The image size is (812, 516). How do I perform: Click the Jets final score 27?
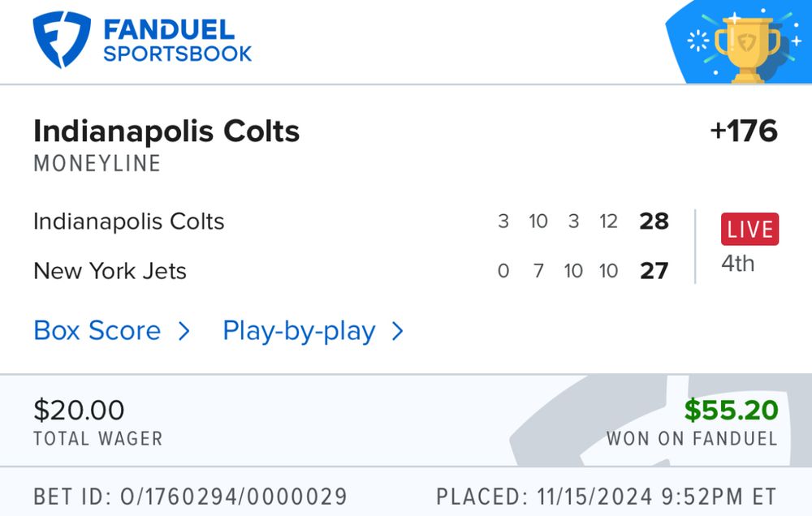click(x=654, y=270)
